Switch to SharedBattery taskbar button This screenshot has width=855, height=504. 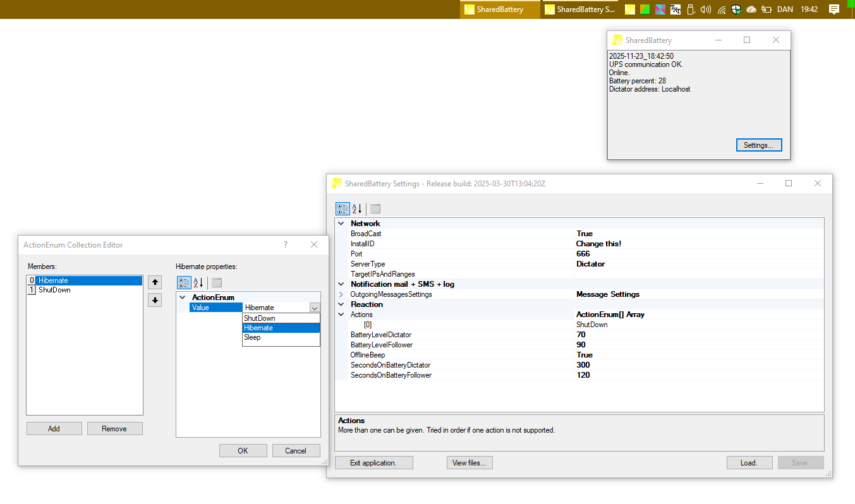point(500,9)
